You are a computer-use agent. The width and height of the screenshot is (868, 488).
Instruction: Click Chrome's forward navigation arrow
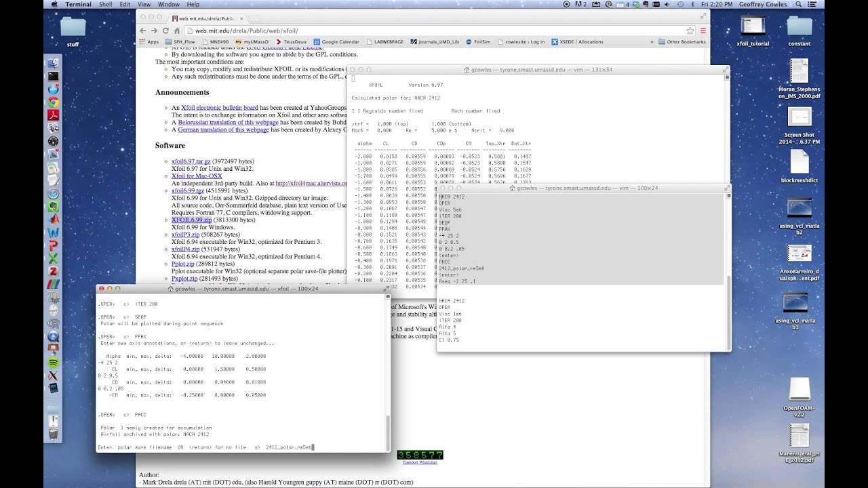[154, 30]
